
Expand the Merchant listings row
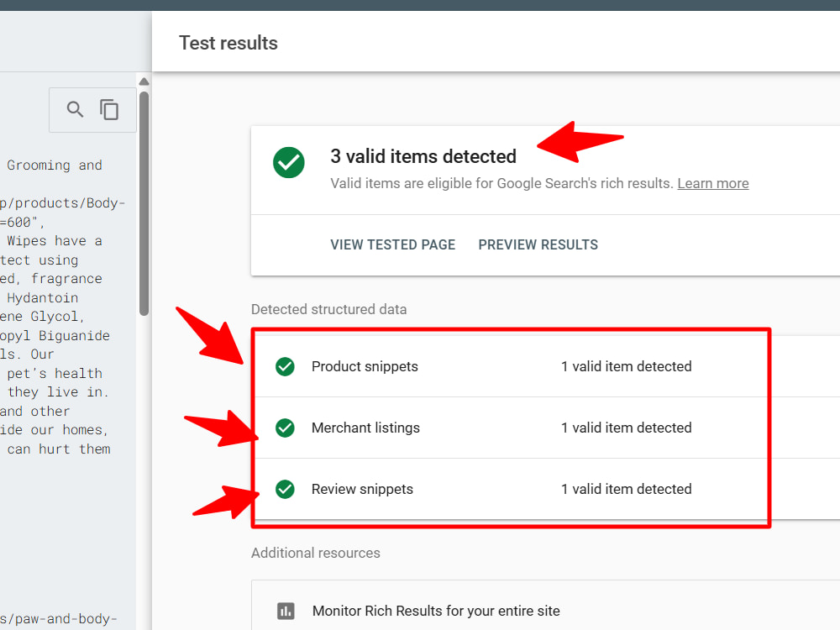pyautogui.click(x=546, y=428)
